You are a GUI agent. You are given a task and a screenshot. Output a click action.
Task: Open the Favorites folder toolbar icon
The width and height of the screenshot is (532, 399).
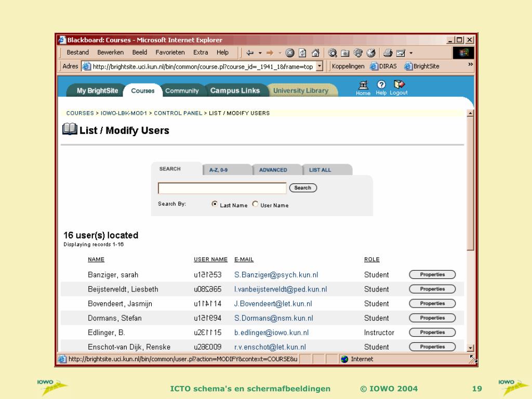coord(345,53)
